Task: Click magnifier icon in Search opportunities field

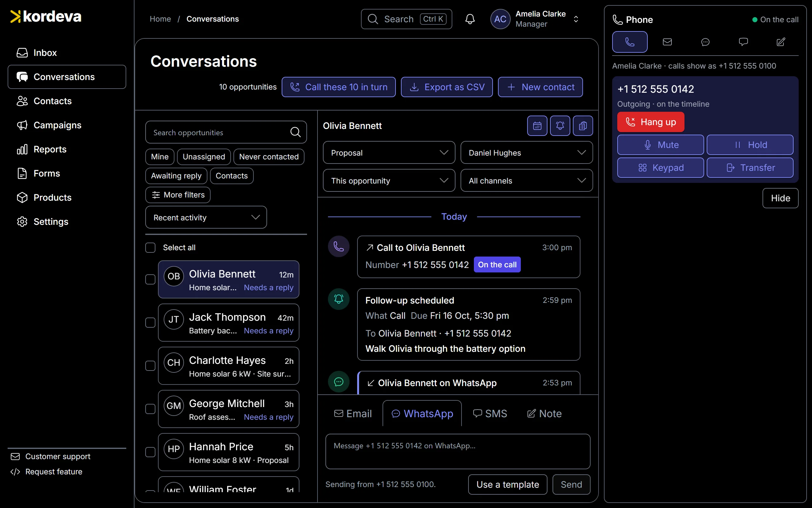Action: pyautogui.click(x=295, y=132)
